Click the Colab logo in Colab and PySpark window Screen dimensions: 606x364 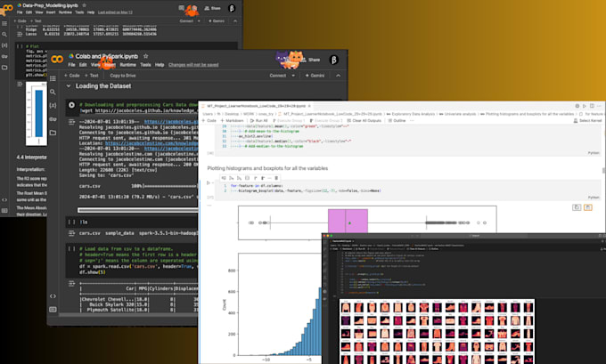pos(57,59)
